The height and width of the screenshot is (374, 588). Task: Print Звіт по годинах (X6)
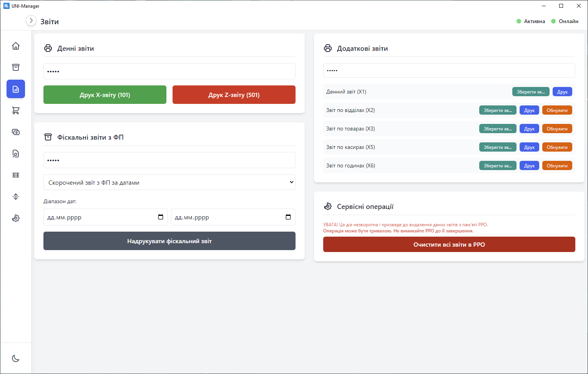[530, 165]
